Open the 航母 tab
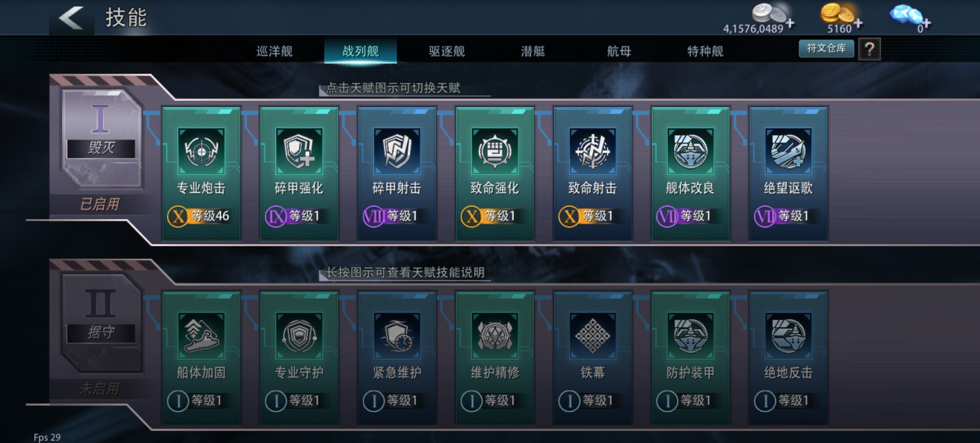 pyautogui.click(x=619, y=51)
